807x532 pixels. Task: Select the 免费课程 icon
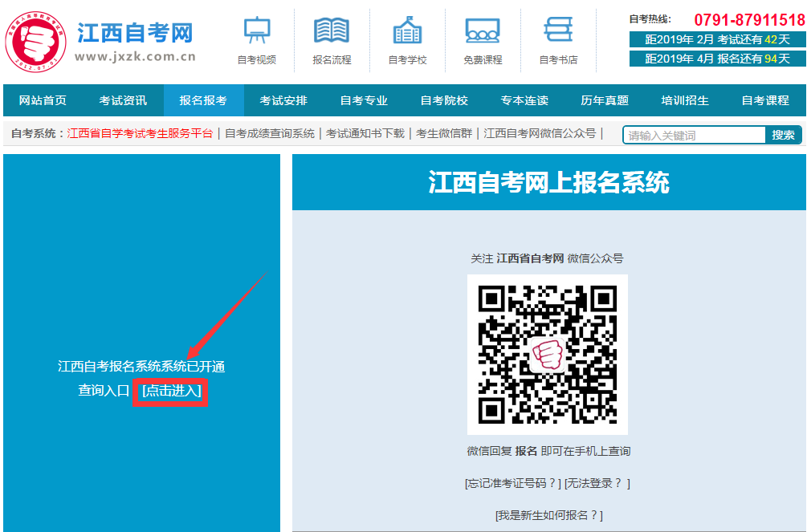click(483, 31)
